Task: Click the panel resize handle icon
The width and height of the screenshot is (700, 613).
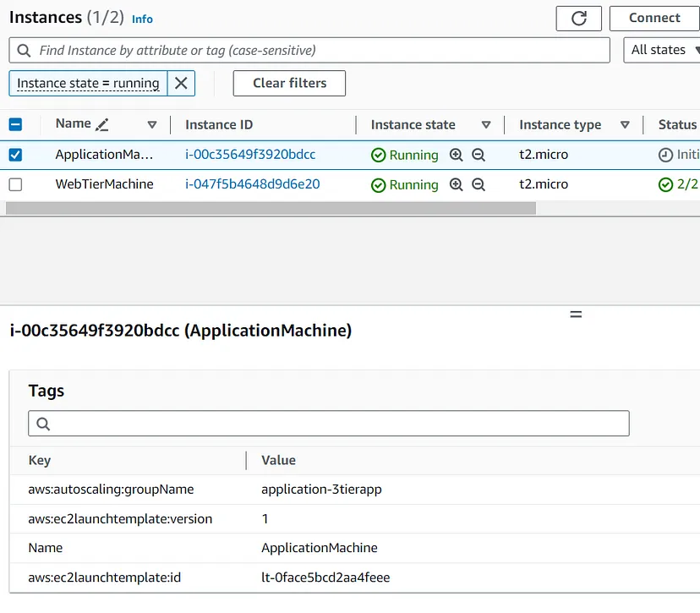Action: click(576, 314)
